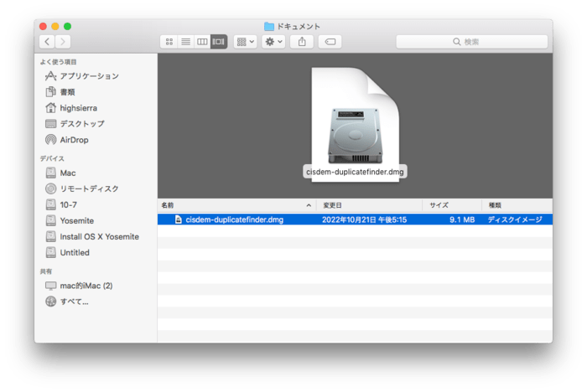Select リモートディスク in the devices list

tap(89, 189)
